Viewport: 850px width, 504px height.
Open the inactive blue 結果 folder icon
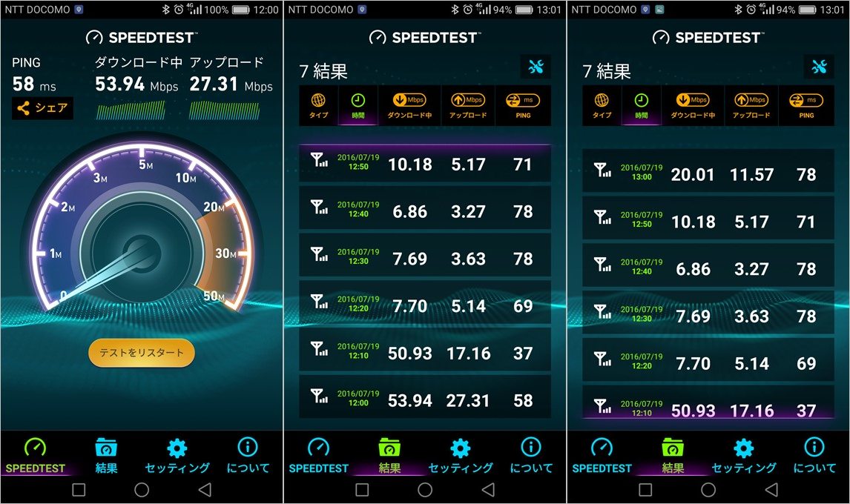[106, 447]
